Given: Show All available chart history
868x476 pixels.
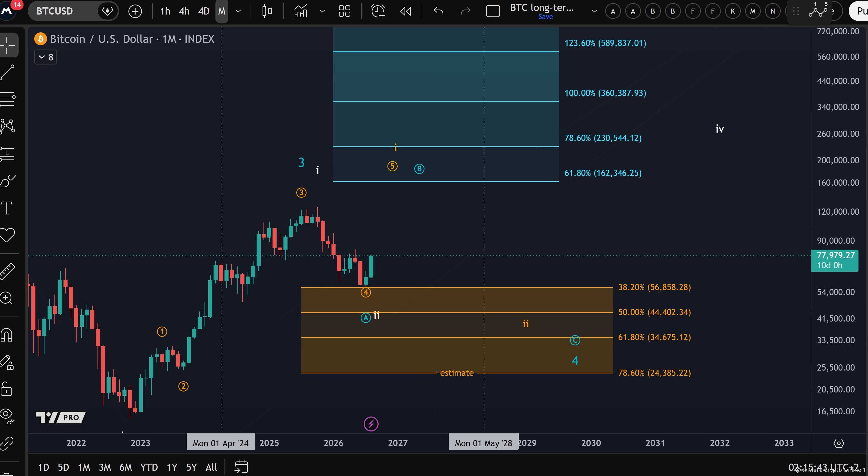Looking at the screenshot, I should point(211,467).
